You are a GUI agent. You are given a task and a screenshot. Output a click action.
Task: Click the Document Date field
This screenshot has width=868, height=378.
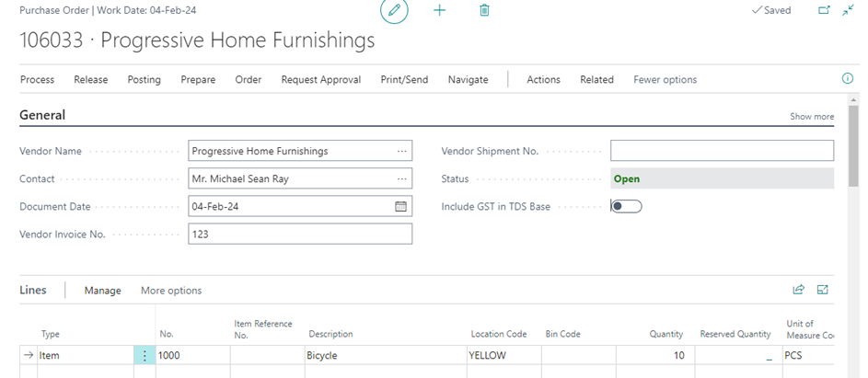pyautogui.click(x=300, y=206)
